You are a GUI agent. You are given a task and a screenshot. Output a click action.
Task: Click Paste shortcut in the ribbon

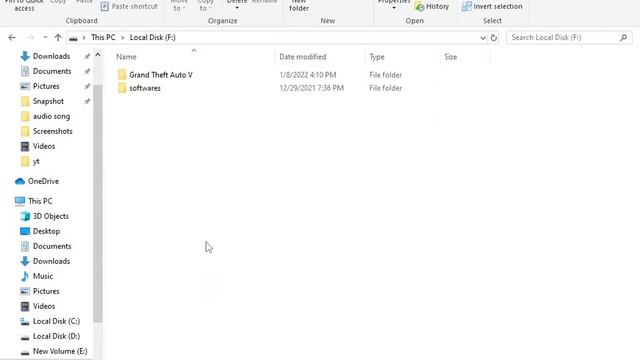(x=129, y=7)
